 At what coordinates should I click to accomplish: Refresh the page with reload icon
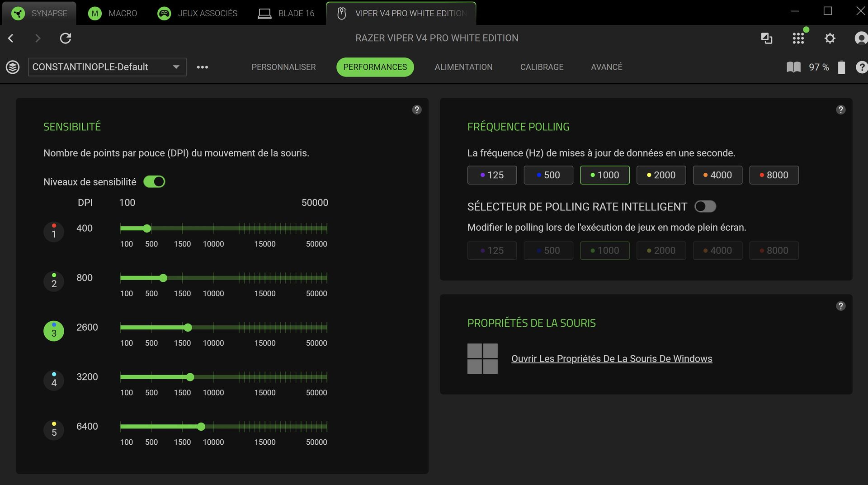click(x=66, y=38)
